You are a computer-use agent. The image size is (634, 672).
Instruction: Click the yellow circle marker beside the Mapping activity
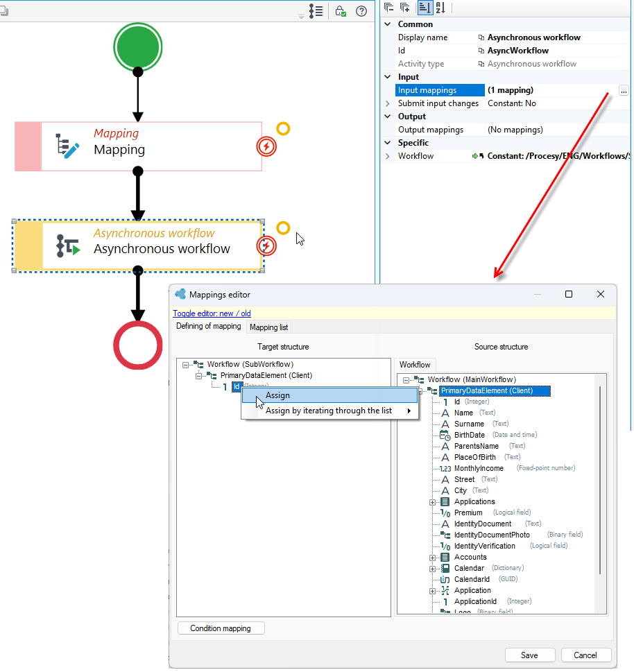[283, 128]
